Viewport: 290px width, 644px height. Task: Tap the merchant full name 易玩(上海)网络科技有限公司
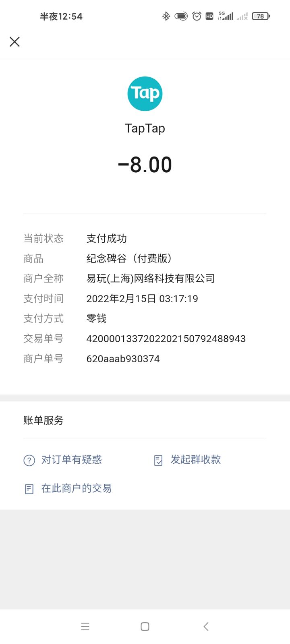[151, 279]
